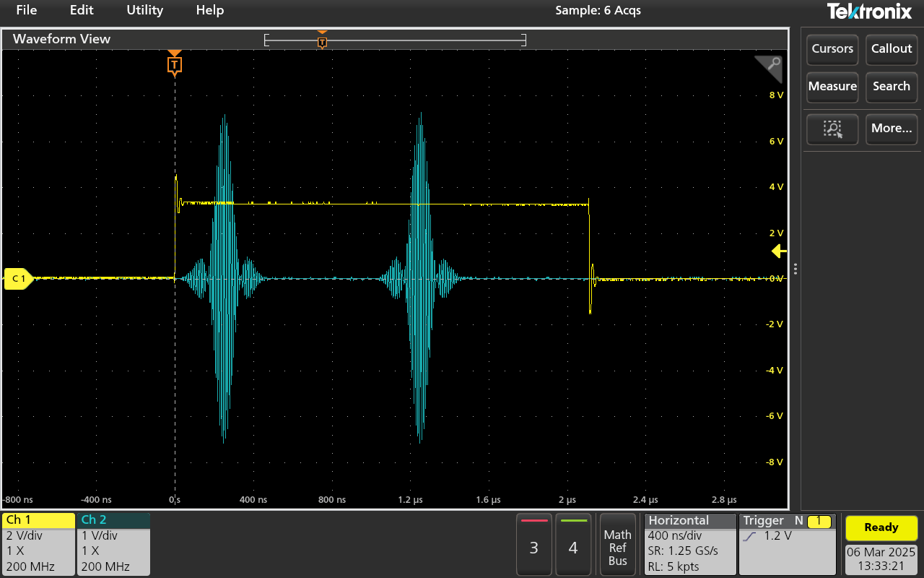Open the Trigger settings badge
The image size is (924, 578).
pyautogui.click(x=788, y=544)
